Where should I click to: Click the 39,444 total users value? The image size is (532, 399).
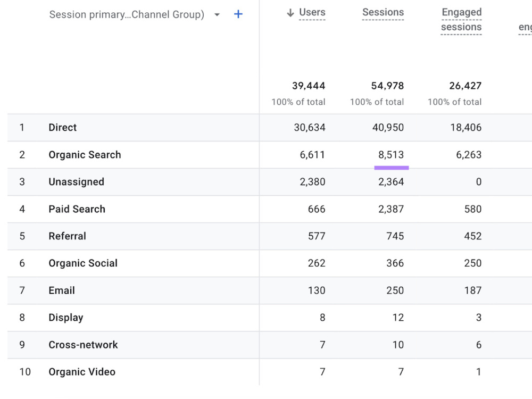point(309,86)
